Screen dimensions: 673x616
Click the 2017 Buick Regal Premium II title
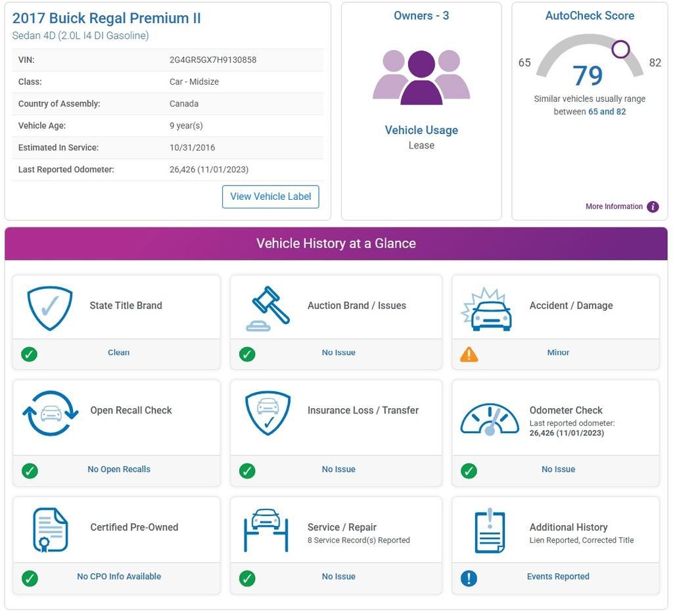click(106, 18)
